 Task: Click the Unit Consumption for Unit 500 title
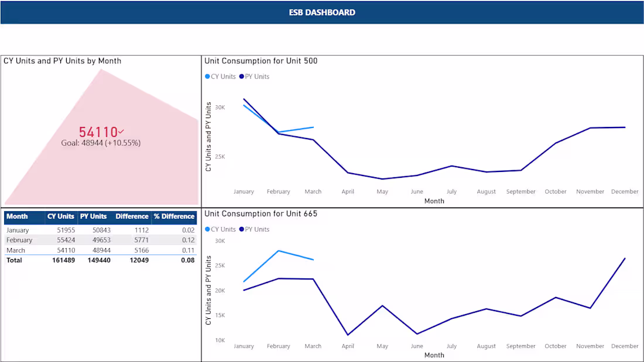pyautogui.click(x=261, y=61)
